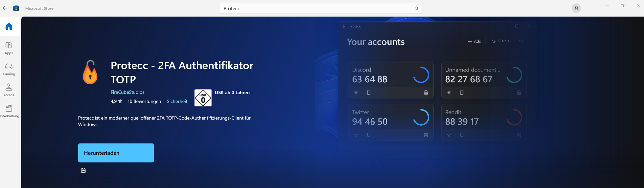The image size is (644, 188).
Task: Click the search magnifier icon
Action: click(x=416, y=8)
